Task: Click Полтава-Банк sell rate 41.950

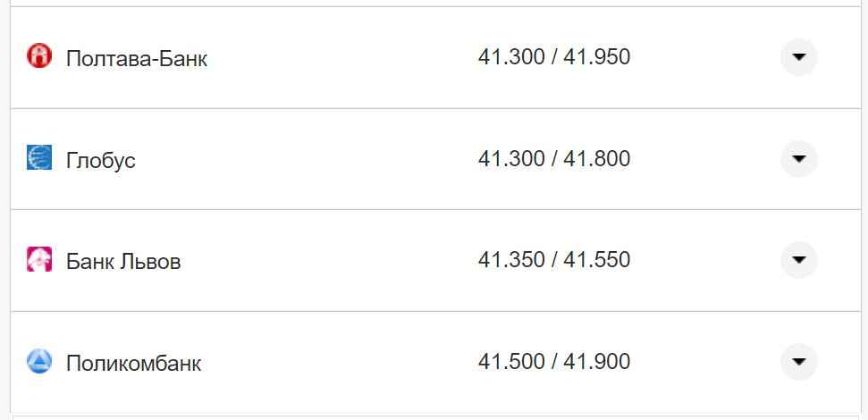Action: 597,57
